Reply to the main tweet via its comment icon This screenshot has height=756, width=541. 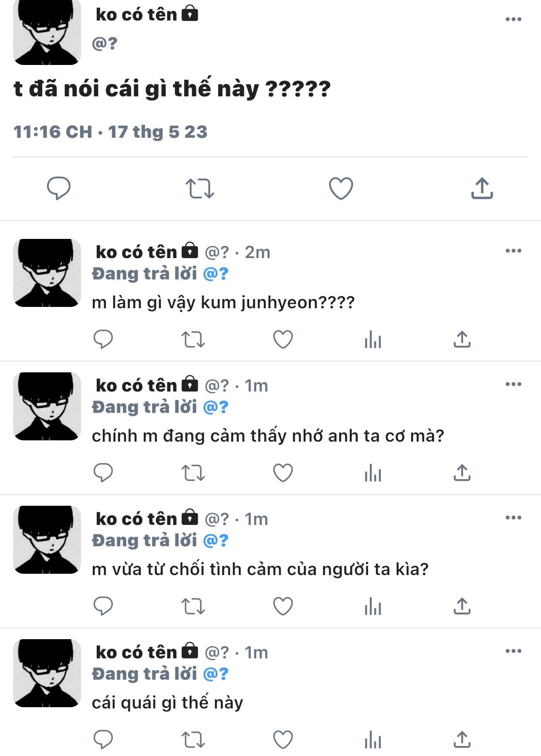(58, 188)
